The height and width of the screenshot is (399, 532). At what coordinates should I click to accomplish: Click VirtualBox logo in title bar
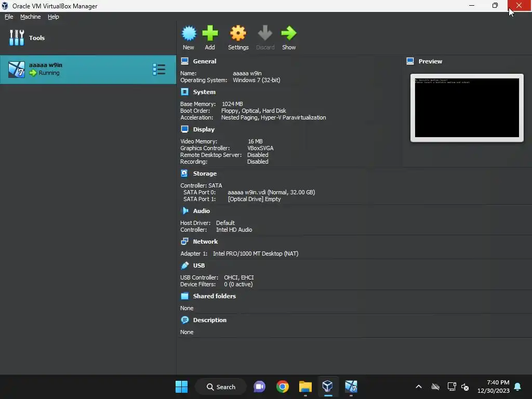(5, 6)
